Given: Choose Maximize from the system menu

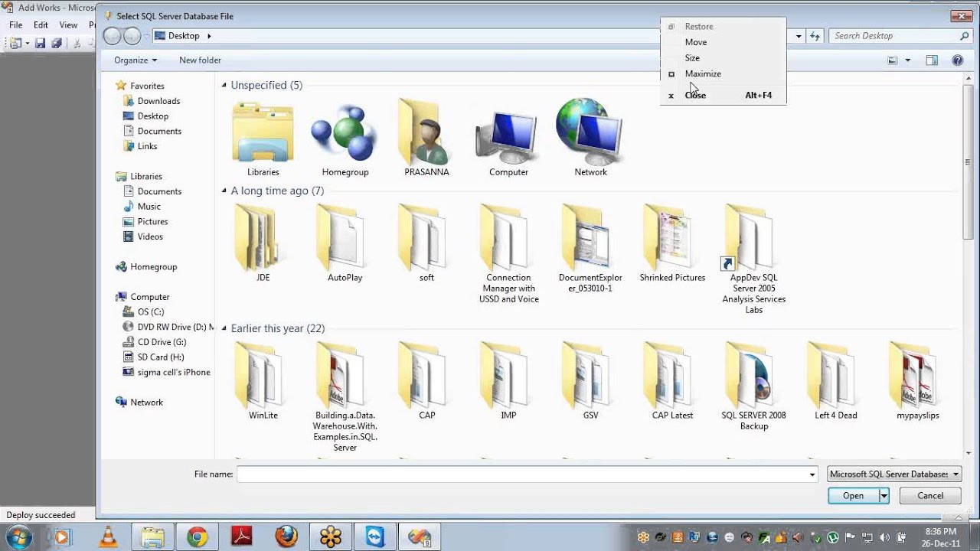Looking at the screenshot, I should (723, 74).
